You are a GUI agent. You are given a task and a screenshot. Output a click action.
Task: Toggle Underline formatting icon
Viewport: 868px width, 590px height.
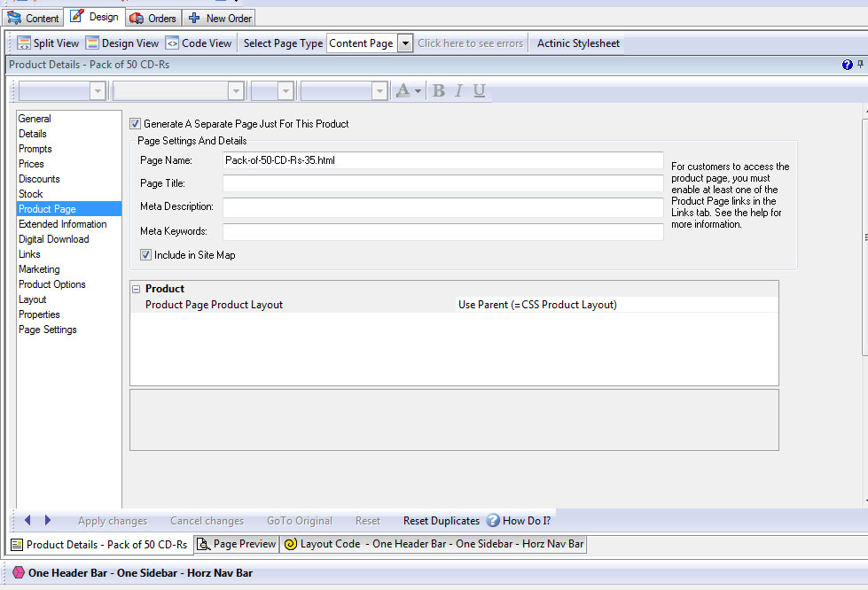pos(479,90)
